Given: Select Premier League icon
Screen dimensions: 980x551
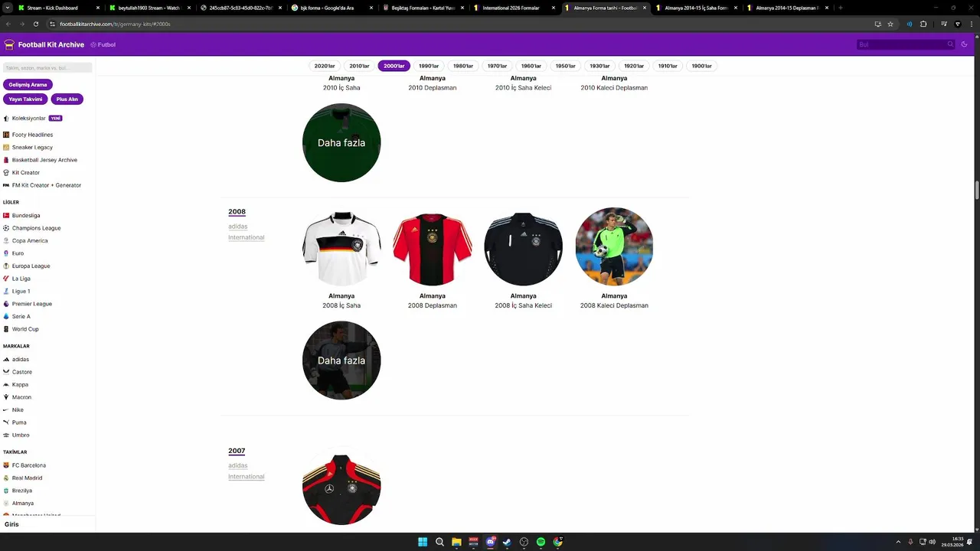Looking at the screenshot, I should point(6,304).
